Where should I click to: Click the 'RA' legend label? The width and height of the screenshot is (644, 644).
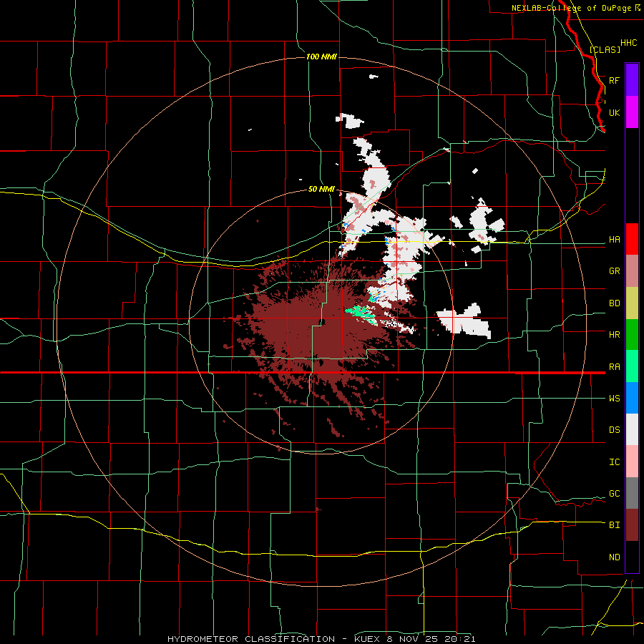tap(614, 366)
